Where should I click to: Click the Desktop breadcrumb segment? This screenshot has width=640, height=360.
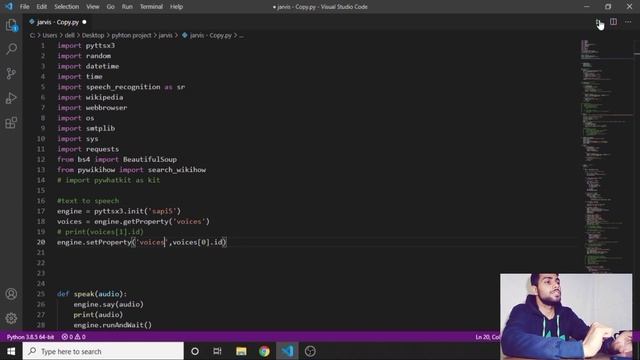point(93,36)
